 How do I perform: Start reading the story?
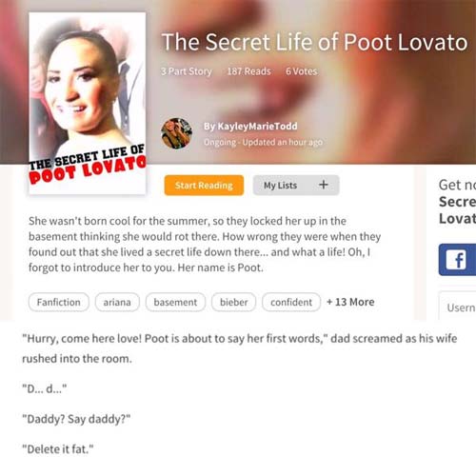point(204,185)
